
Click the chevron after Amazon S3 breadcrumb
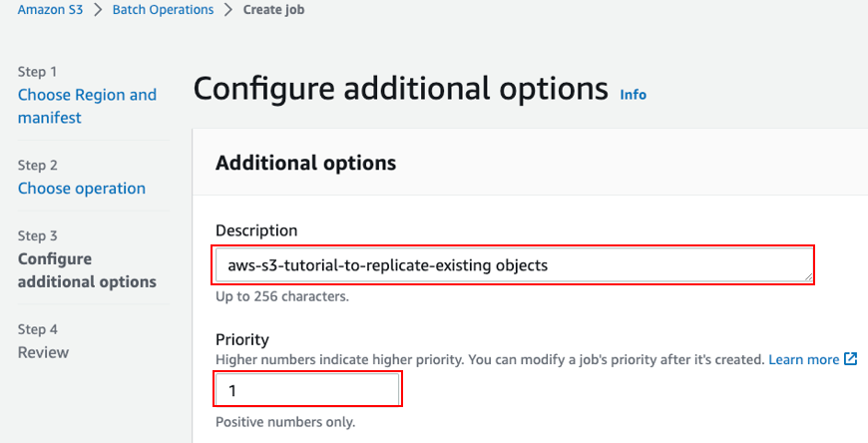coord(98,9)
